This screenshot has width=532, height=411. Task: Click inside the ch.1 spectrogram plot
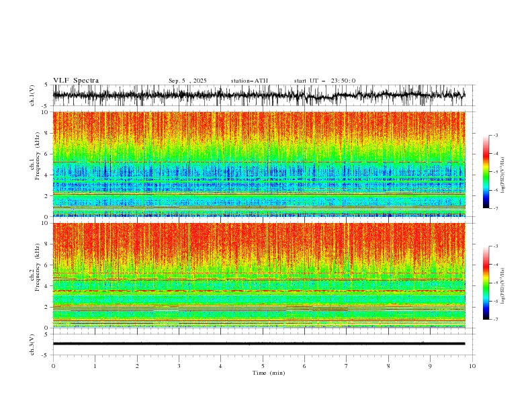(259, 164)
